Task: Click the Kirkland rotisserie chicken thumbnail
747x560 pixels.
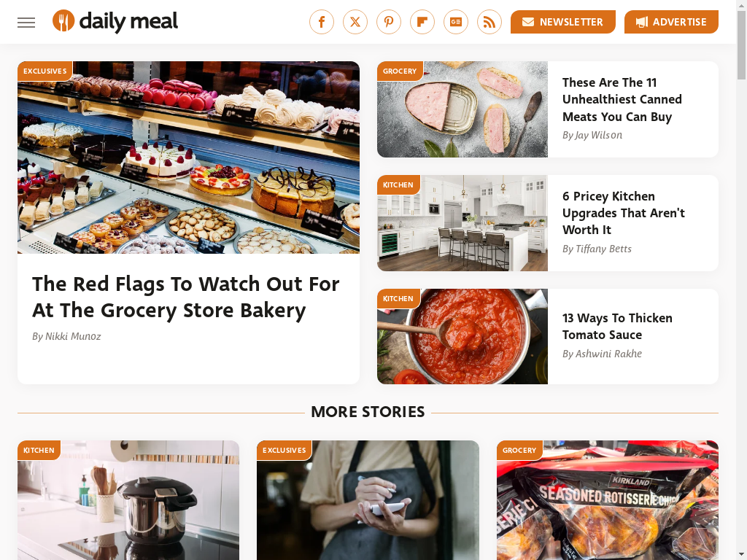Action: [608, 500]
